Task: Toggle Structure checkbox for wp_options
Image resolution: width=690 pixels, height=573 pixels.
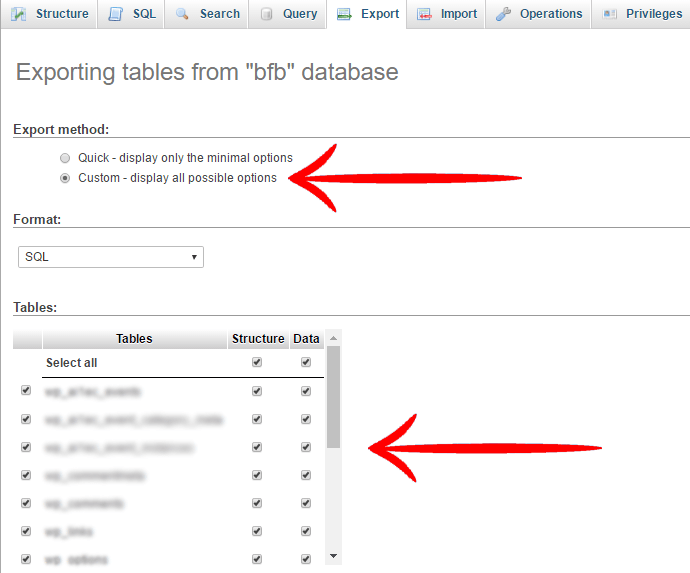Action: pos(257,559)
